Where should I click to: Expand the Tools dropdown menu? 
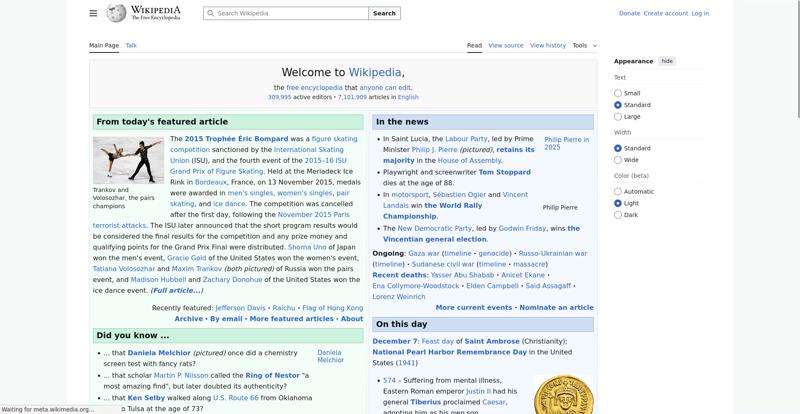[584, 45]
